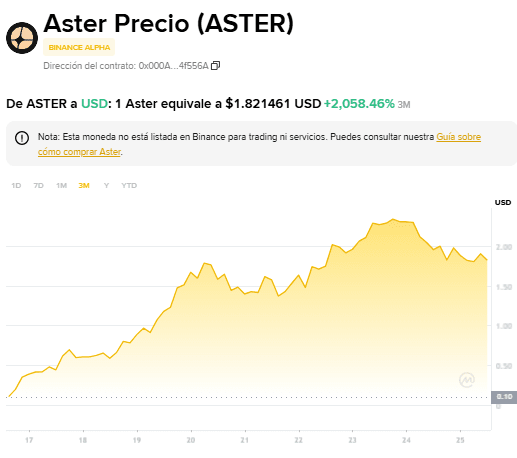Switch chart to Y range
The width and height of the screenshot is (517, 458).
click(x=106, y=185)
